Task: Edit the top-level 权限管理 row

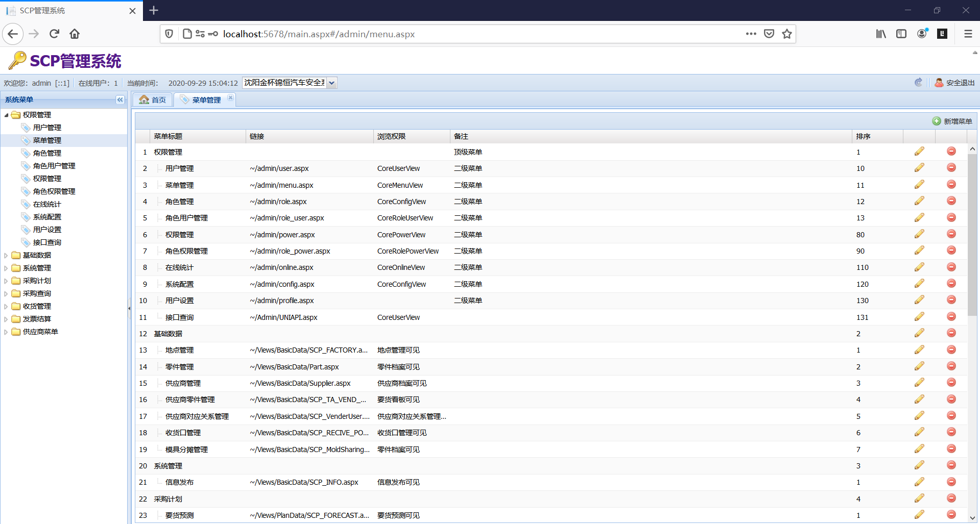Action: pyautogui.click(x=919, y=152)
